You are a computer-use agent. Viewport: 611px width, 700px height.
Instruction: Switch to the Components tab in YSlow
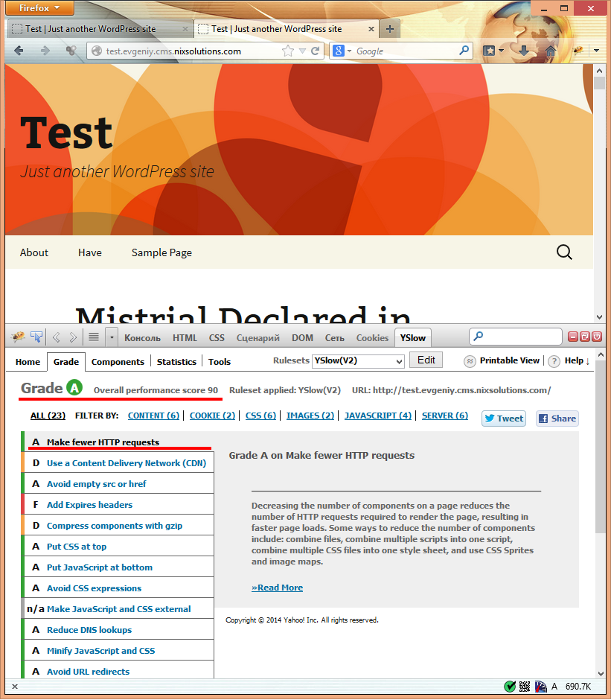click(x=118, y=362)
